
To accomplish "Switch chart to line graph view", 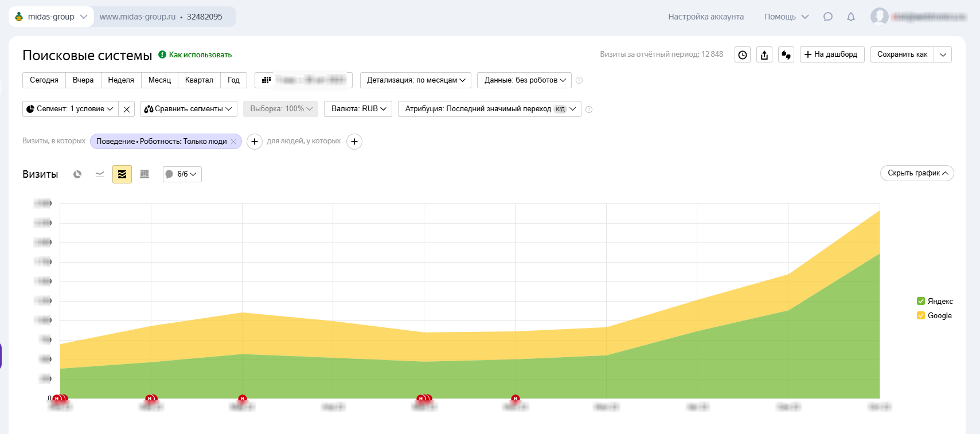I will coord(100,174).
